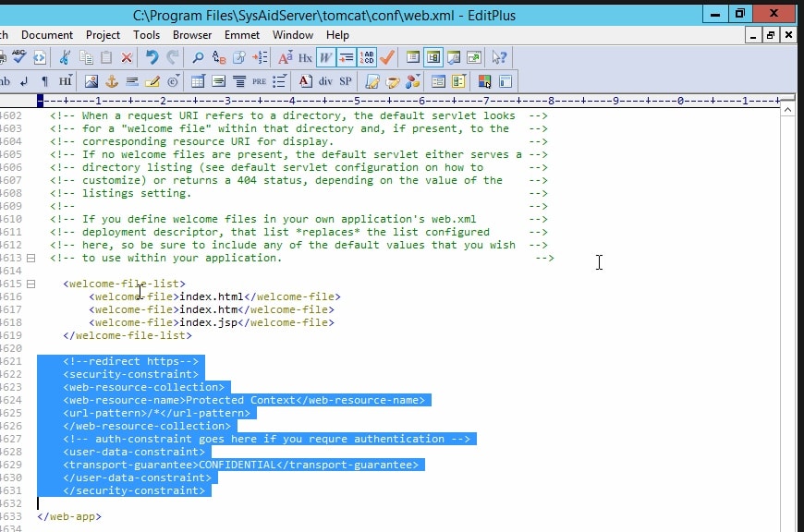The image size is (804, 532).
Task: Open the color palette picker icon
Action: (484, 81)
